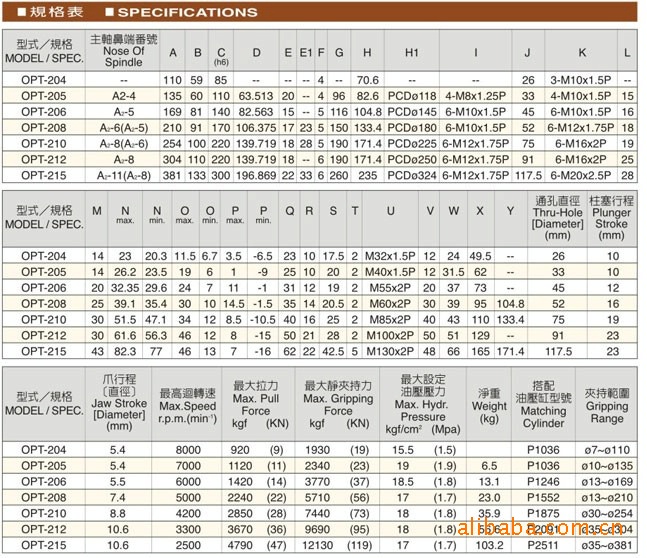Select the Nose Of Spindle column header
647x558 pixels.
click(x=124, y=50)
